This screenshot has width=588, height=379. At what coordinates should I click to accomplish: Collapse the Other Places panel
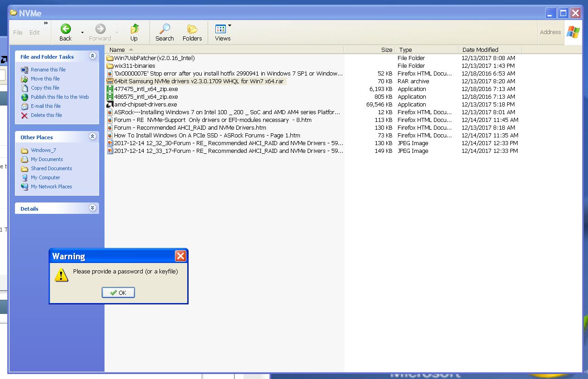pyautogui.click(x=93, y=136)
